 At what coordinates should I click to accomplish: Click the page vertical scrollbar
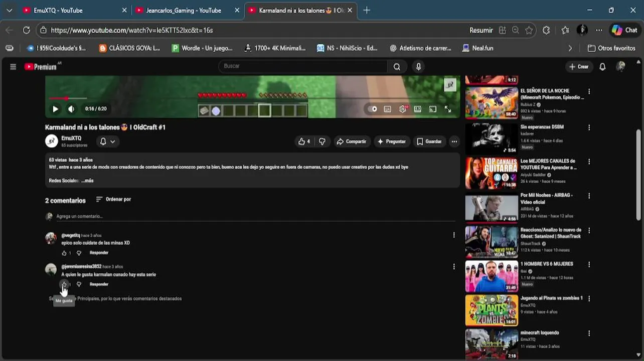(638, 174)
